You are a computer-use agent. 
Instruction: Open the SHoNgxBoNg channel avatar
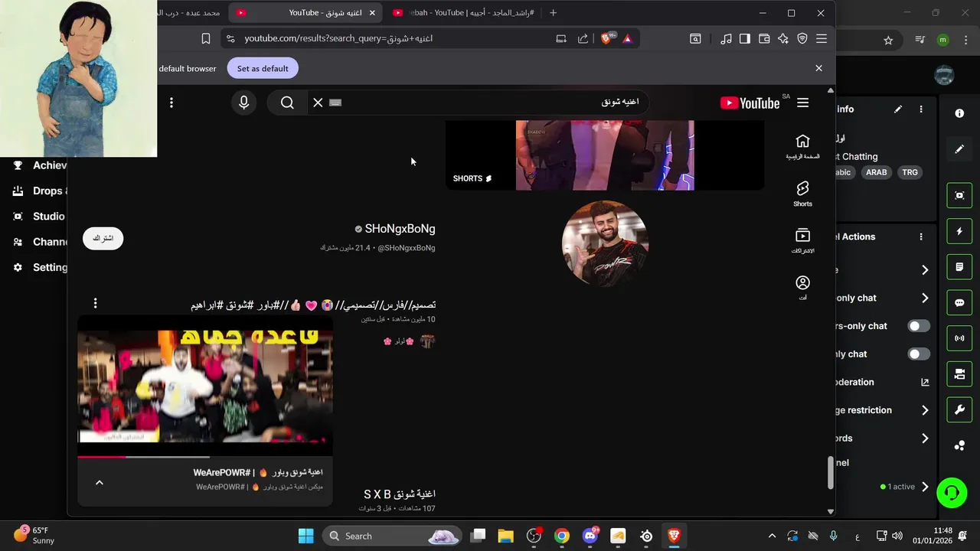[x=605, y=243]
